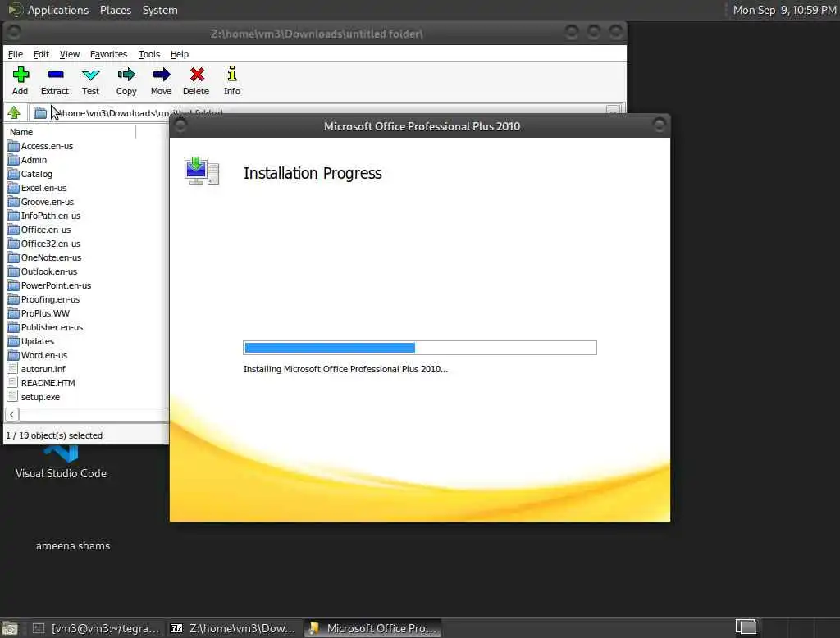Image resolution: width=840 pixels, height=638 pixels.
Task: Open the File menu
Action: 16,54
